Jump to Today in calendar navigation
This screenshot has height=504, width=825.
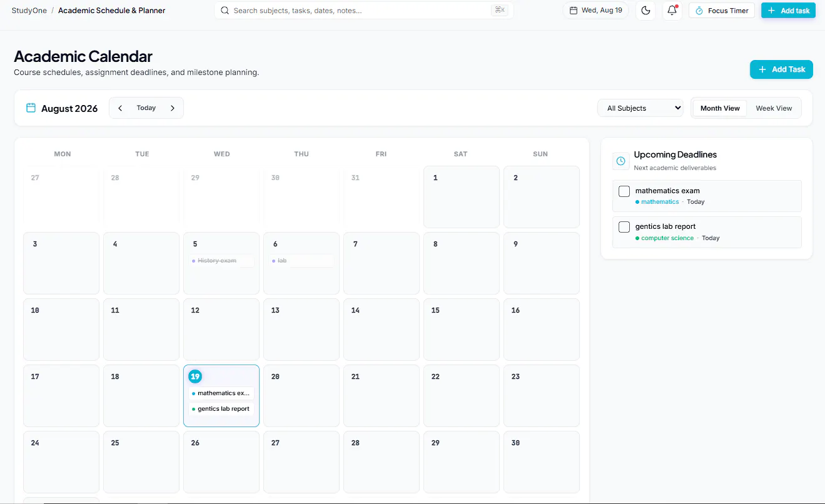(x=146, y=108)
